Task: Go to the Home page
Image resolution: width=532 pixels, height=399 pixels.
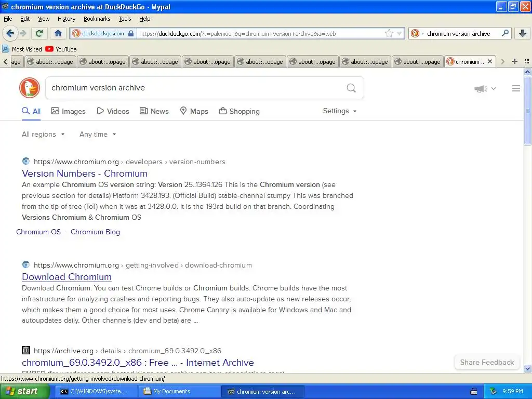Action: tap(58, 33)
